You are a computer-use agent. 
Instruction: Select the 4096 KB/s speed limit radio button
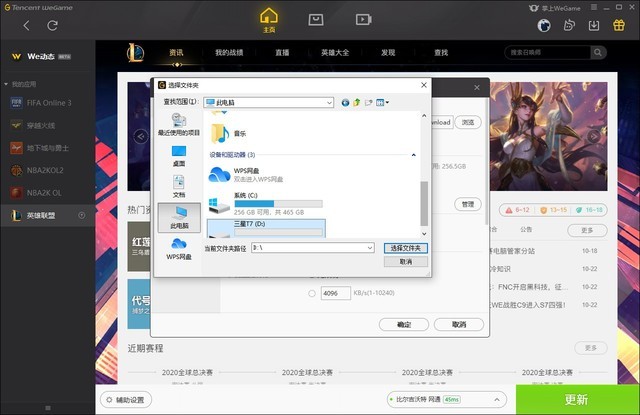click(312, 293)
